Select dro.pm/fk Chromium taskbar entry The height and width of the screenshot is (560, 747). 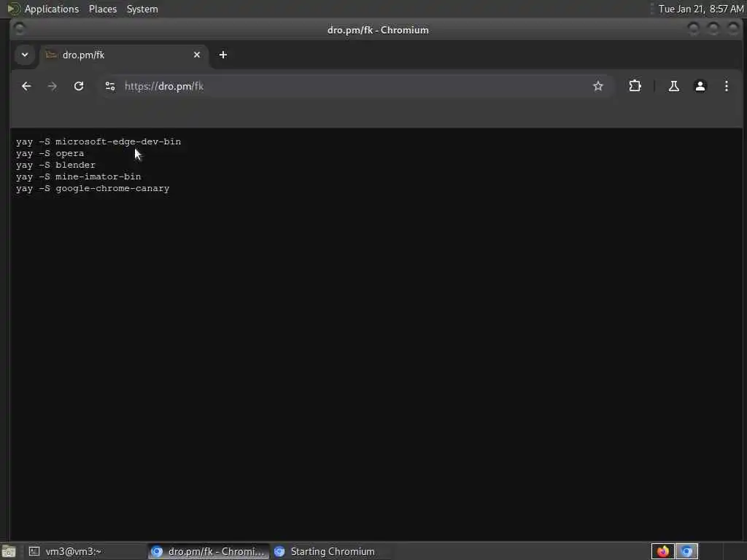click(208, 551)
